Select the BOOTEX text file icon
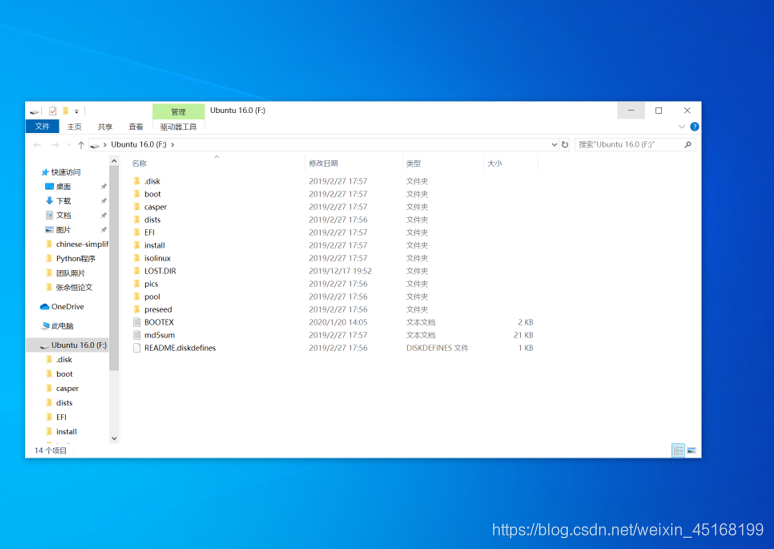Viewport: 774px width, 549px height. coord(137,322)
